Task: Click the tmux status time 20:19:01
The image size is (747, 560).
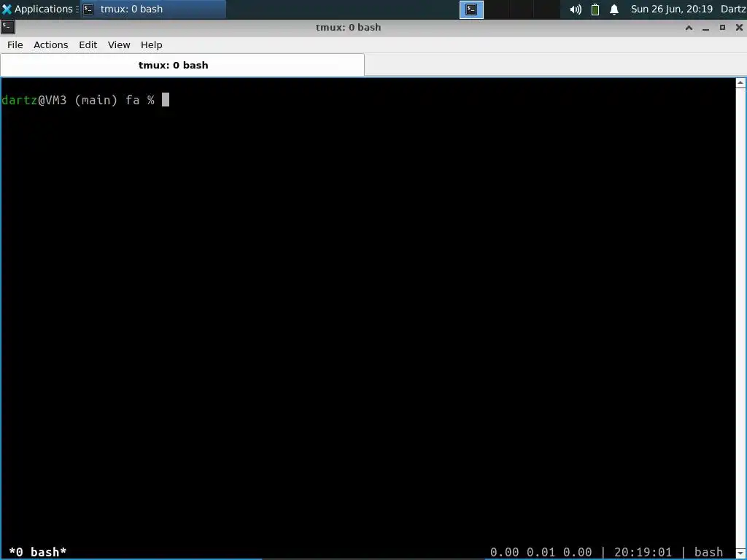Action: (643, 552)
